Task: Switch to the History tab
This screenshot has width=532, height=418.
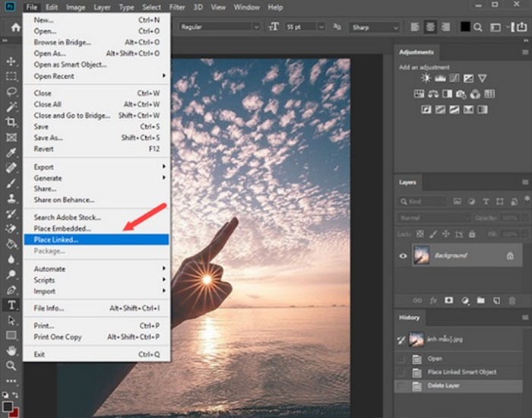Action: [410, 318]
